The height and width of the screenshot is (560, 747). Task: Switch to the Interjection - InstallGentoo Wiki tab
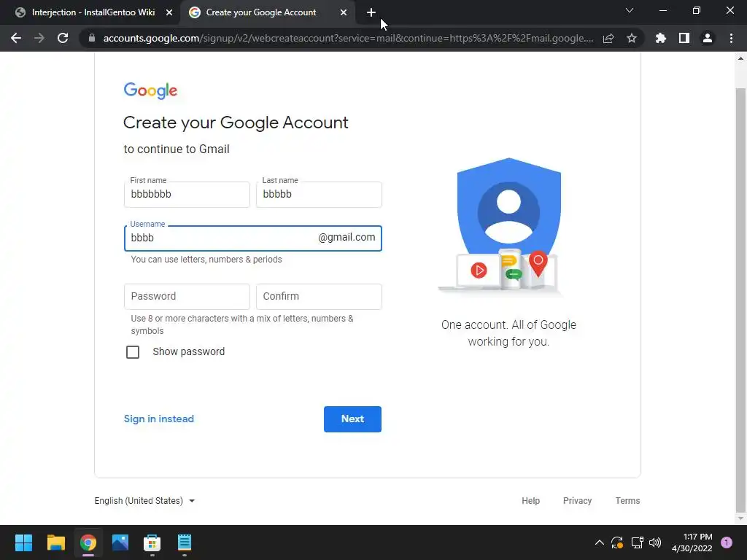point(93,12)
